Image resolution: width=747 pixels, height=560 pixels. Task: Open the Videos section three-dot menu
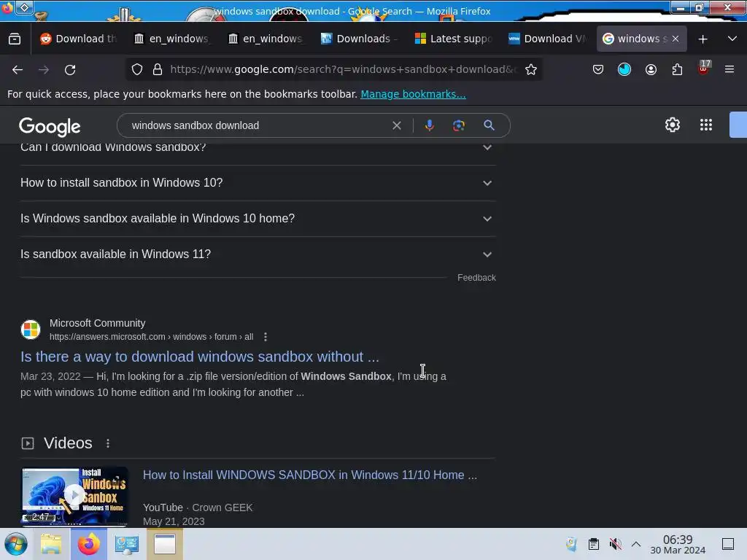(108, 443)
